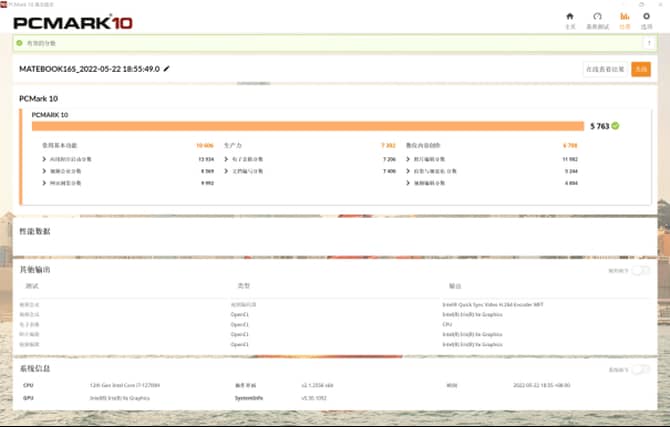The image size is (670, 427).
Task: Click the Photo Editing score 11 982
Action: click(x=570, y=159)
